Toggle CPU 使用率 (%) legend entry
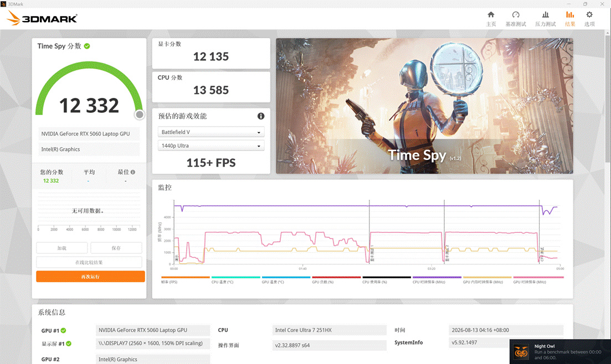 [386, 279]
